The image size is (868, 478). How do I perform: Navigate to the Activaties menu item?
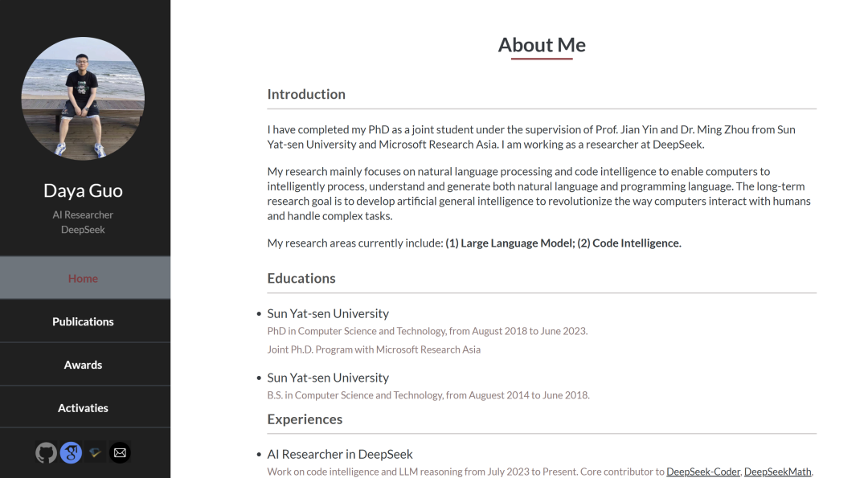coord(83,408)
